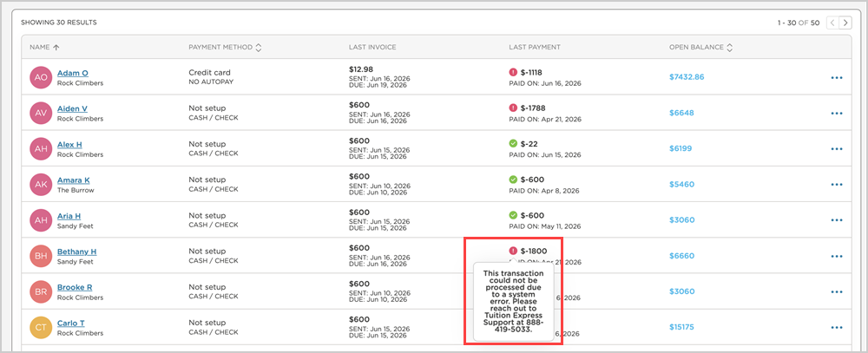868x353 pixels.
Task: Click the Credit card payment method text
Action: (x=210, y=73)
